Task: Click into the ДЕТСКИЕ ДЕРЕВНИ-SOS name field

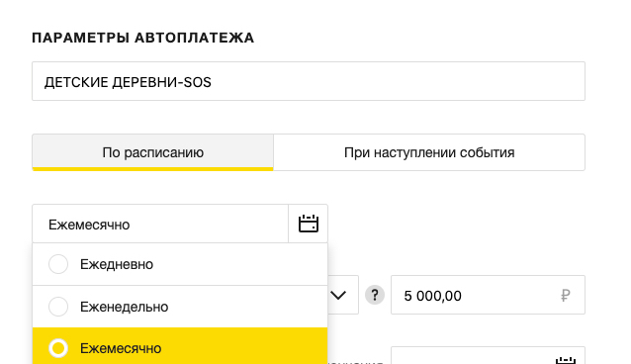Action: click(309, 81)
